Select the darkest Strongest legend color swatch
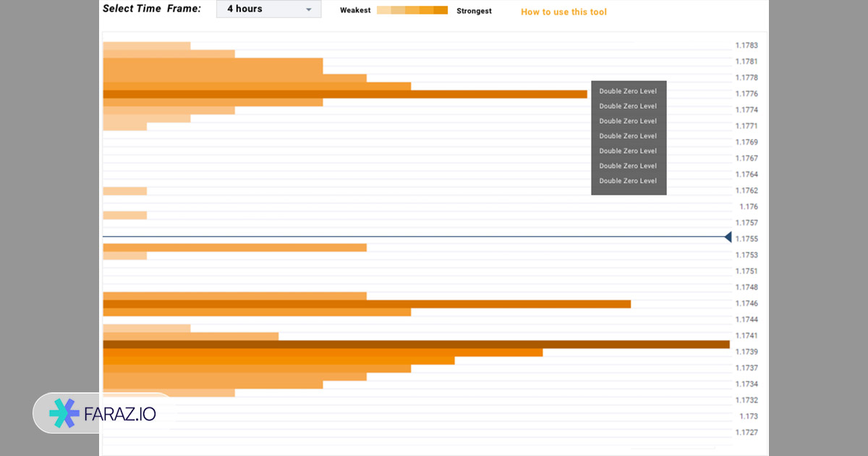Screen dimensions: 868x456 [x=441, y=10]
